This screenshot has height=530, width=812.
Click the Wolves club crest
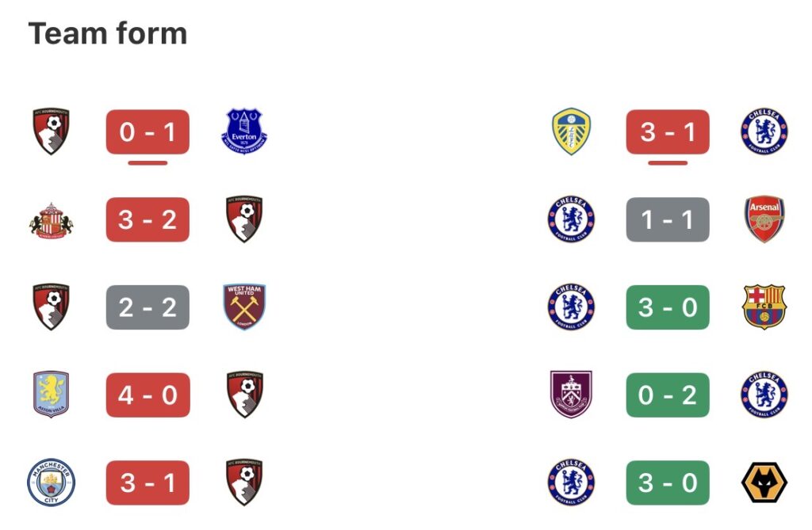coord(764,482)
